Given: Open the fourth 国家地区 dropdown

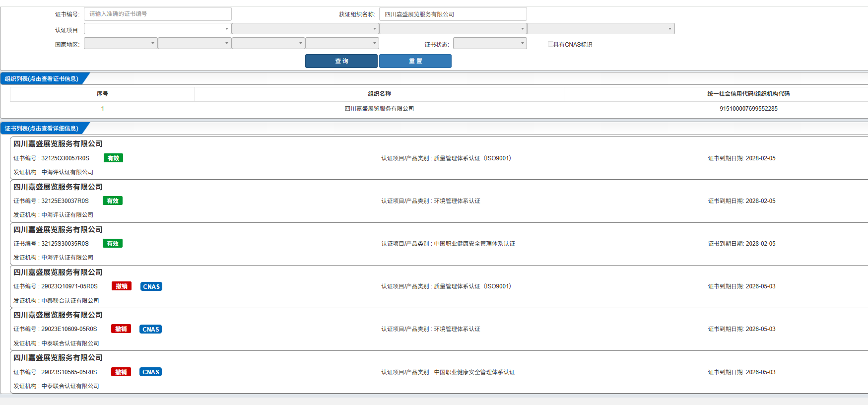Looking at the screenshot, I should [x=342, y=43].
